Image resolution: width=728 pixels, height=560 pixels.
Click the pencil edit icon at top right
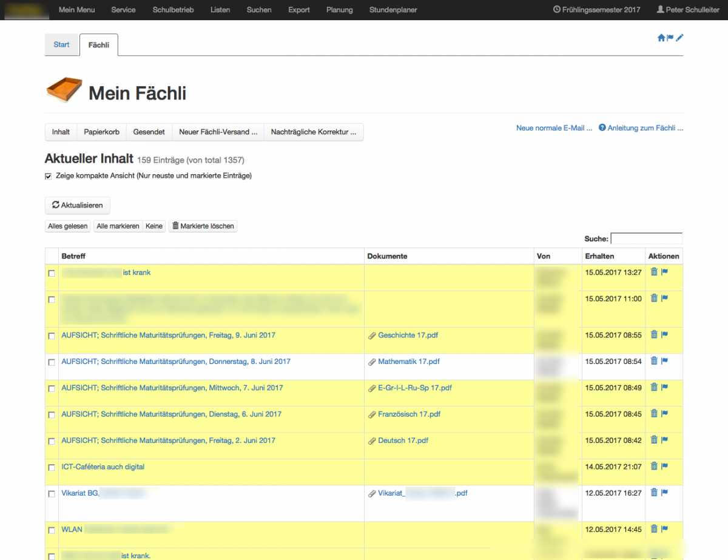[x=679, y=38]
